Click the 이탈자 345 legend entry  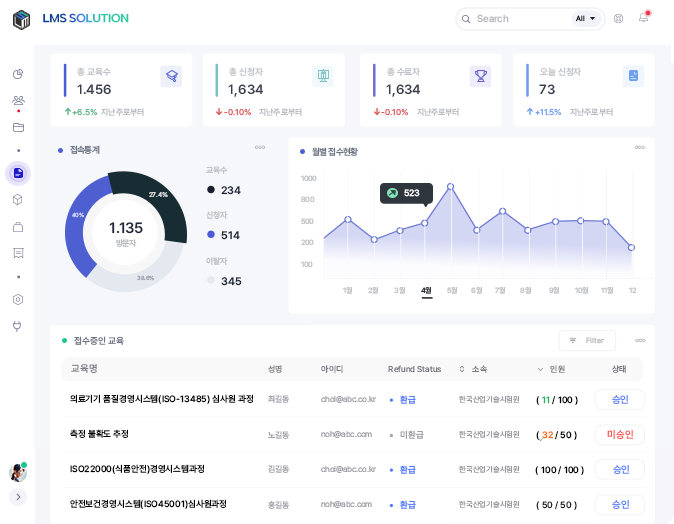[x=224, y=272]
